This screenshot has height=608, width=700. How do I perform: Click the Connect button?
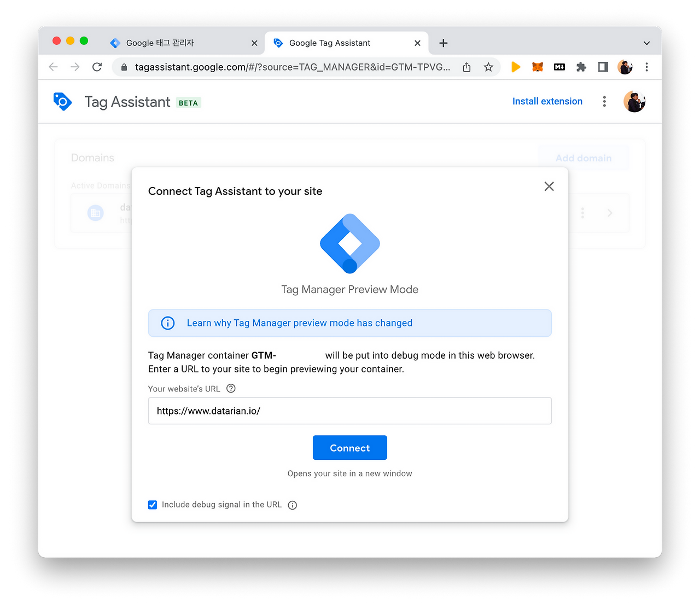[350, 448]
